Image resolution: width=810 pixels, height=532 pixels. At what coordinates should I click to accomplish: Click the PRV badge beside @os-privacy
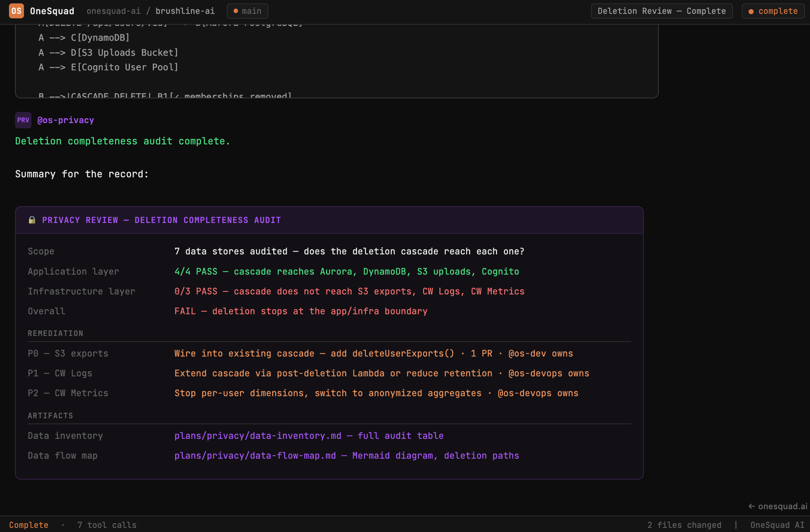click(x=23, y=120)
